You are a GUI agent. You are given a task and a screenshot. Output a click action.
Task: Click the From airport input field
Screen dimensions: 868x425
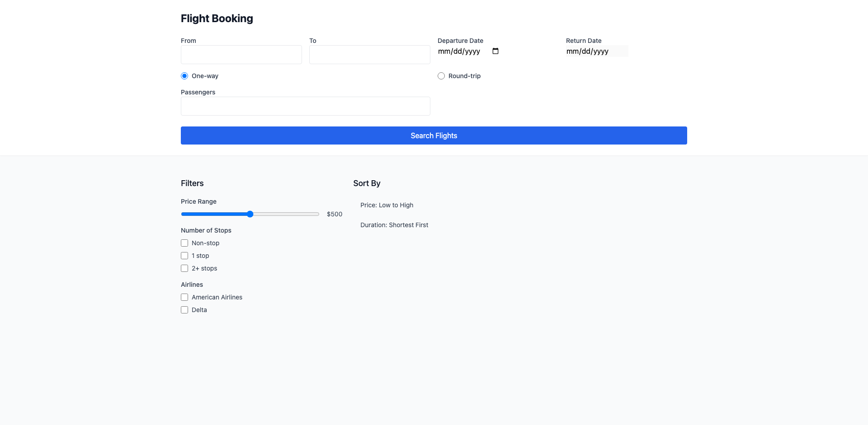[241, 55]
